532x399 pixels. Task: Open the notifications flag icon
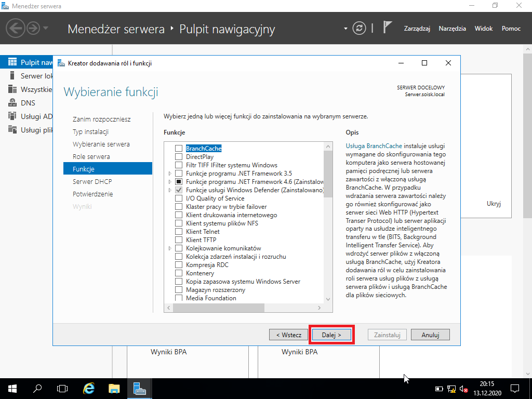[x=387, y=27]
